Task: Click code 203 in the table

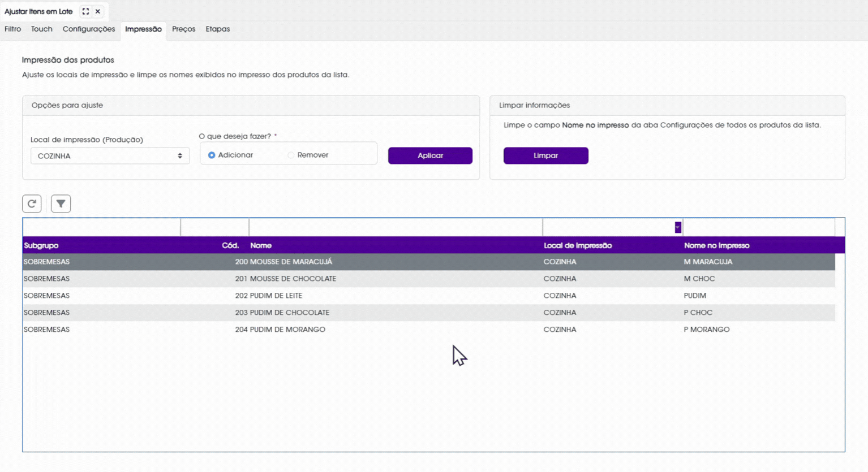Action: point(242,313)
